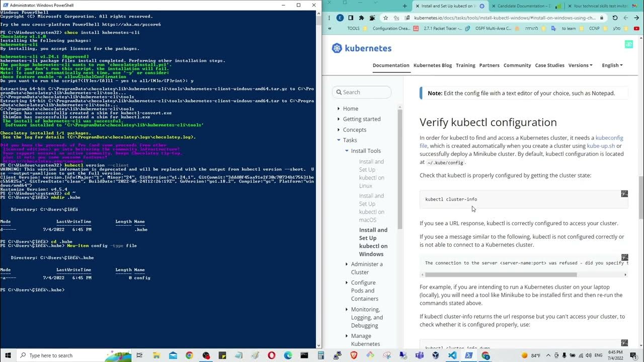Open a new browser tab
The width and height of the screenshot is (644, 362).
pyautogui.click(x=405, y=6)
